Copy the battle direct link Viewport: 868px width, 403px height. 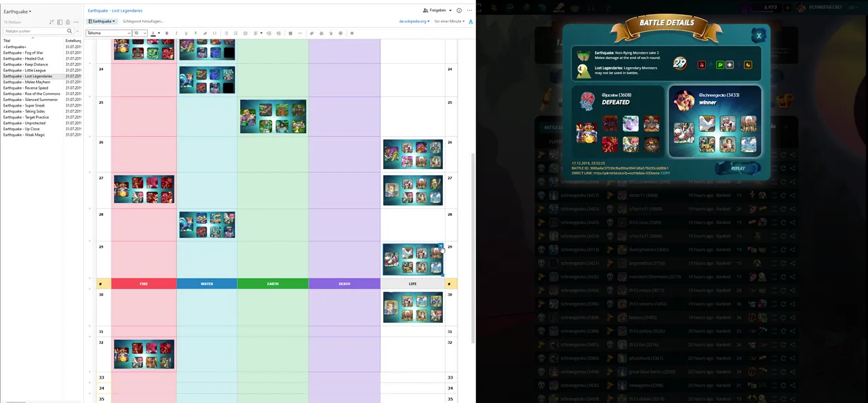665,173
